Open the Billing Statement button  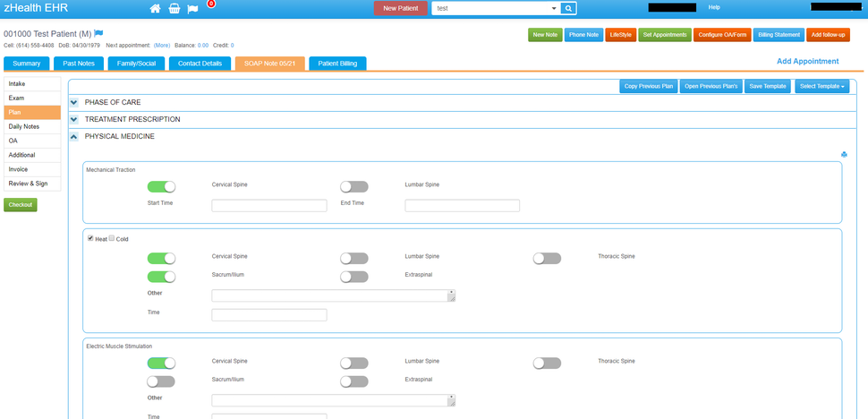pos(779,35)
